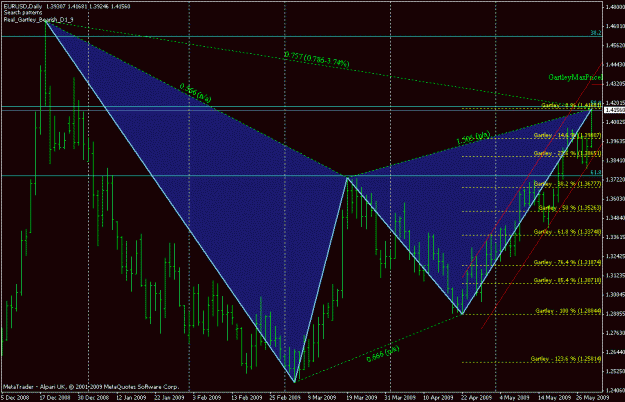Click the '30 Dec 2008' date label
625x402 pixels.
click(x=93, y=398)
